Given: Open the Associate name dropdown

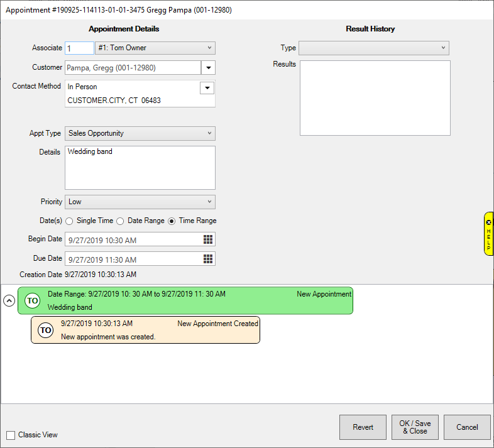Looking at the screenshot, I should point(155,48).
